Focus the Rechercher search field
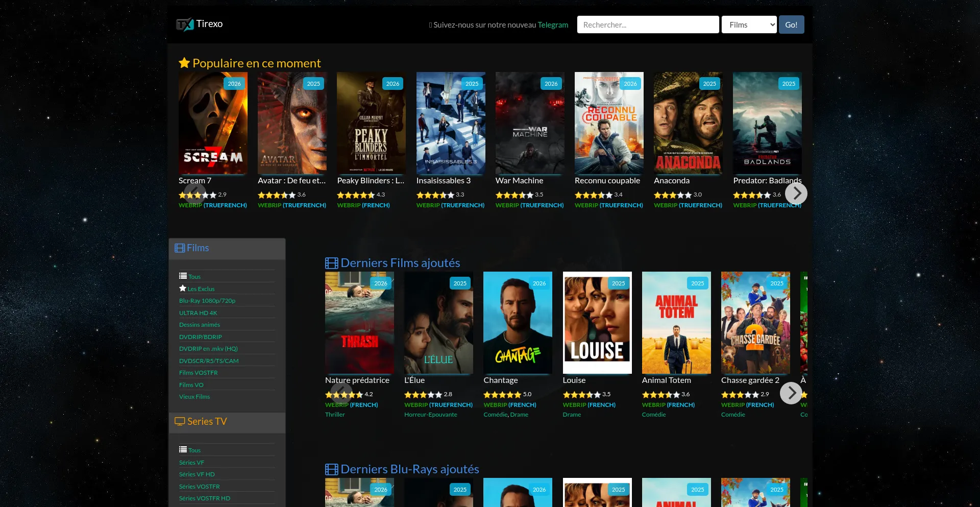The image size is (980, 507). pyautogui.click(x=648, y=25)
